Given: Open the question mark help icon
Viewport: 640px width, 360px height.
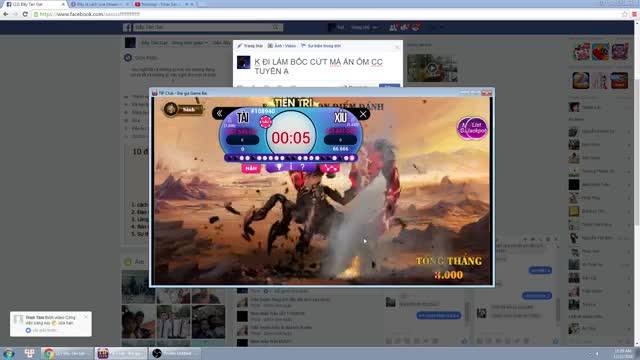Looking at the screenshot, I should (x=302, y=167).
